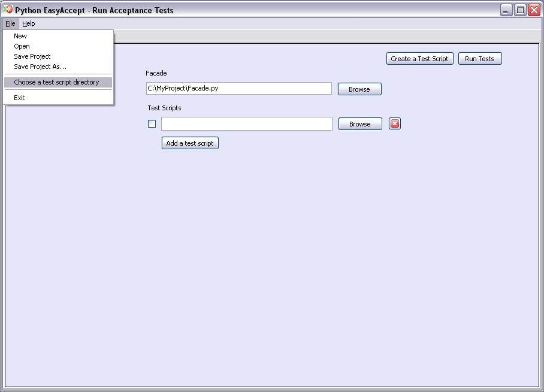Select the Save Project menu entry
Viewport: 544px width, 392px height.
(32, 56)
